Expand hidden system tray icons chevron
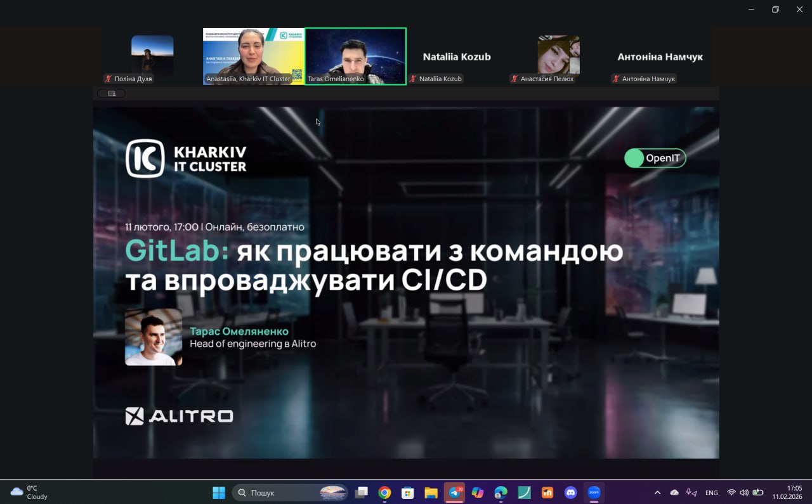 click(x=657, y=493)
